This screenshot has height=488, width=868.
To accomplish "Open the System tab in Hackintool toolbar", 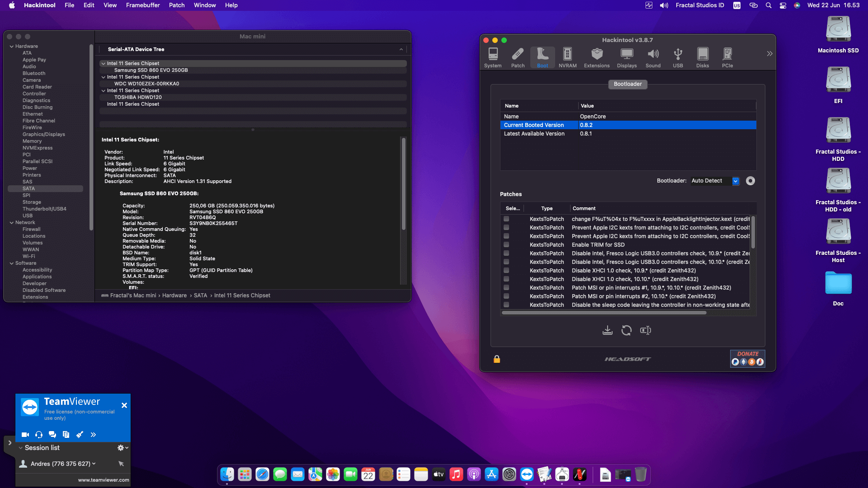I will click(493, 58).
